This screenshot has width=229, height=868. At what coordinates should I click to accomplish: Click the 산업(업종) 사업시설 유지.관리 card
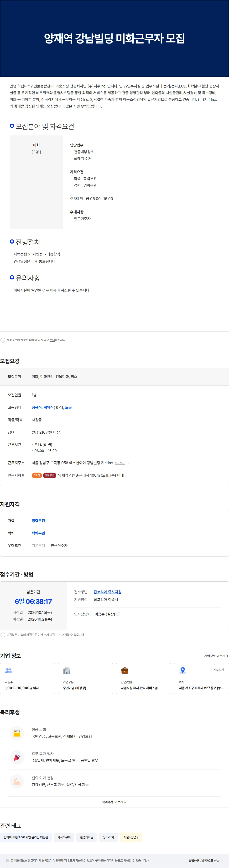pos(143,678)
